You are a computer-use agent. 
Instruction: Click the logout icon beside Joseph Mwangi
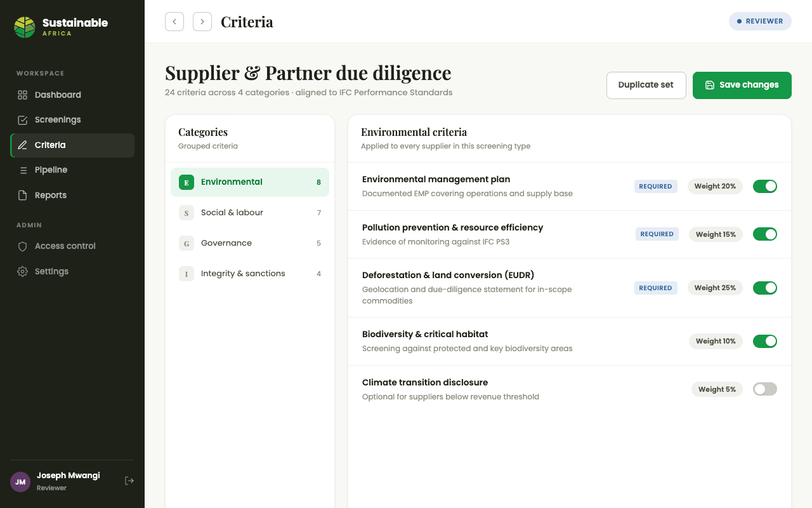point(129,481)
